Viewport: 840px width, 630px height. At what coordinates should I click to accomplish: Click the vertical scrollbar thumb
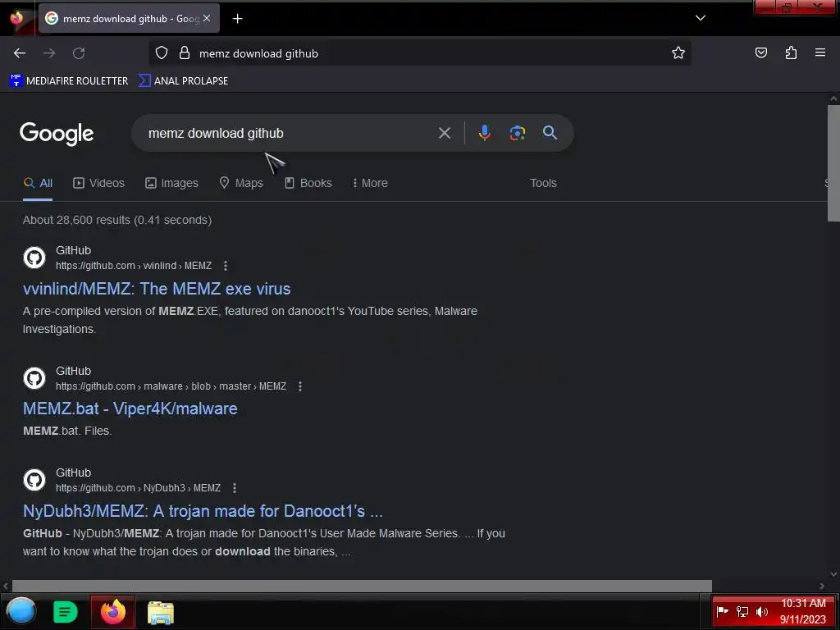tap(833, 163)
